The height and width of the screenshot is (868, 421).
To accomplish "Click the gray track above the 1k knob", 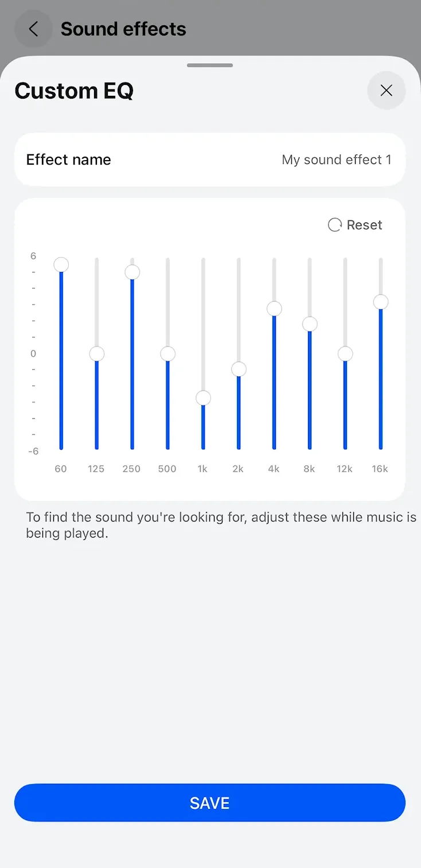I will point(203,321).
